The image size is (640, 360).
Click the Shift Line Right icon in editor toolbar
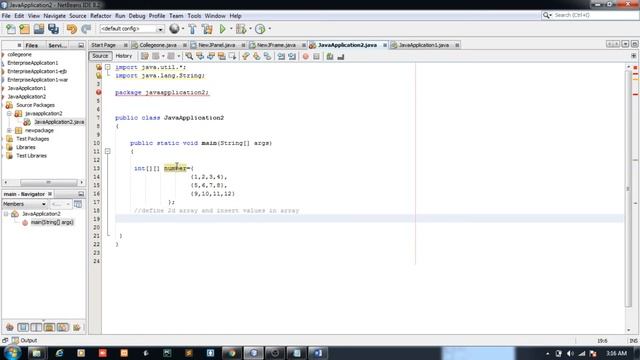(292, 56)
